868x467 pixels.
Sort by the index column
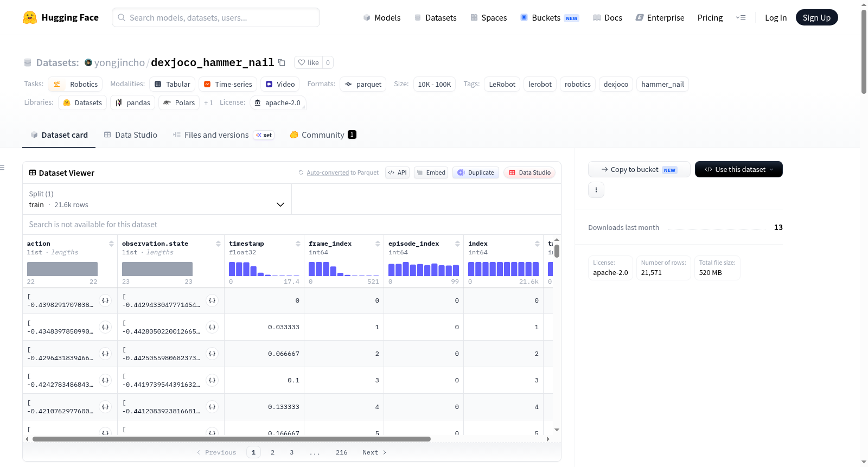537,244
